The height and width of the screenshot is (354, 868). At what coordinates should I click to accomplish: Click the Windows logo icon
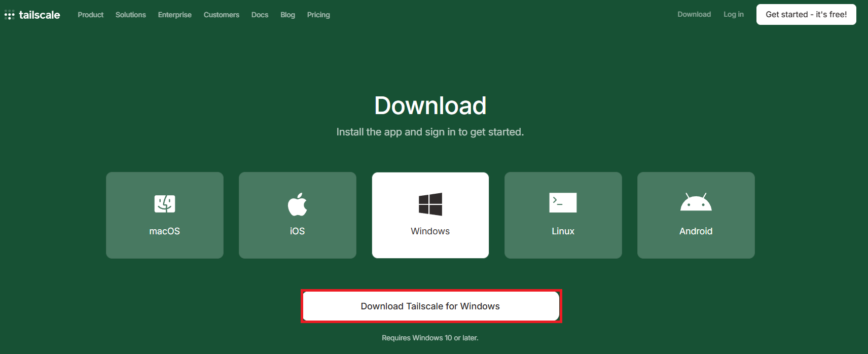[x=430, y=204]
